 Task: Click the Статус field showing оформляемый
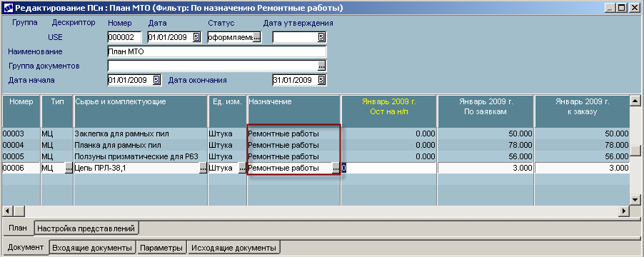[x=231, y=37]
